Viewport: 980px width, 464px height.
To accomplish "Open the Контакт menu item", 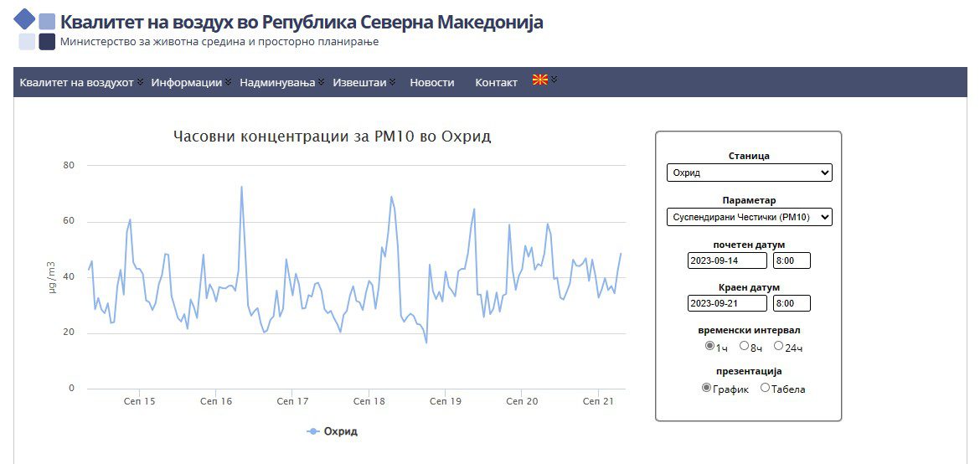I will coord(496,83).
